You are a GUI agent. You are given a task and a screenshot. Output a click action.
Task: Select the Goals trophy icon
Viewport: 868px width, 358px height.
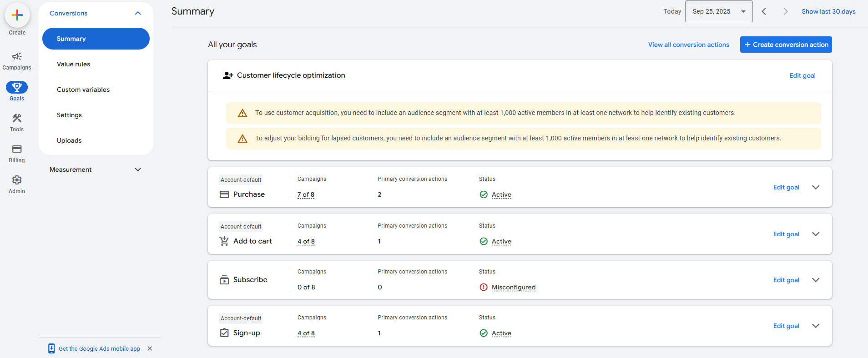(17, 87)
